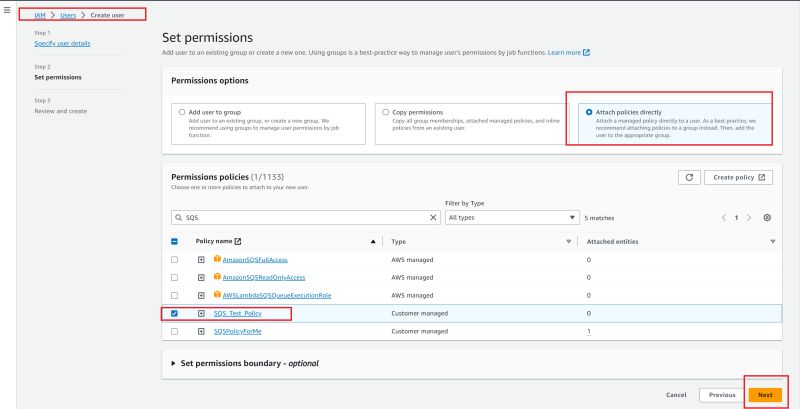800x409 pixels.
Task: Clear the SQS search field
Action: click(x=433, y=218)
